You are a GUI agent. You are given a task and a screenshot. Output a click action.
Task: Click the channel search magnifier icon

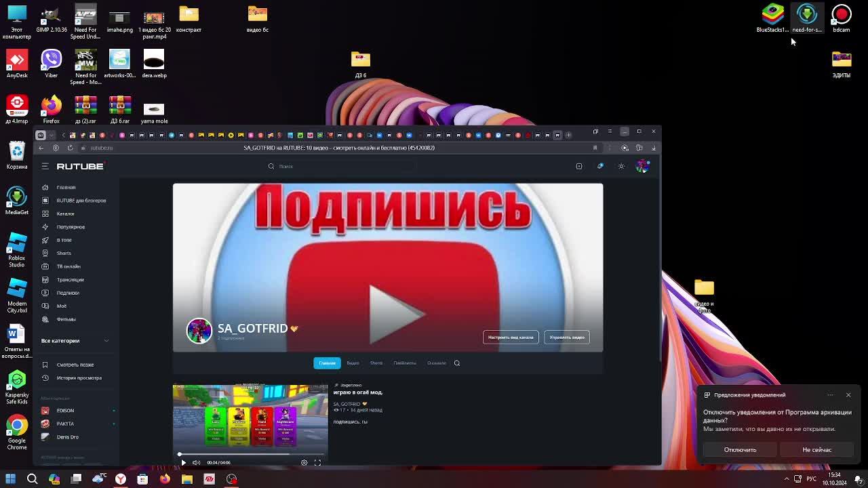[x=457, y=363]
